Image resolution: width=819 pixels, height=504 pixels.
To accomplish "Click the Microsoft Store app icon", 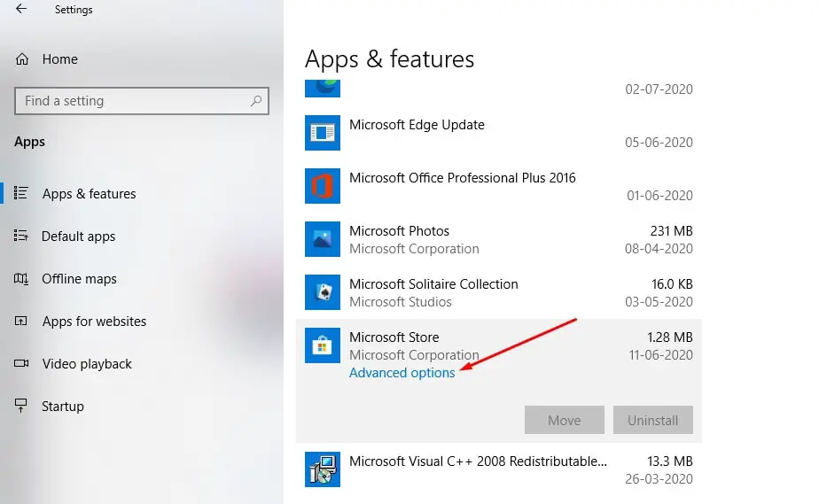I will [x=322, y=345].
